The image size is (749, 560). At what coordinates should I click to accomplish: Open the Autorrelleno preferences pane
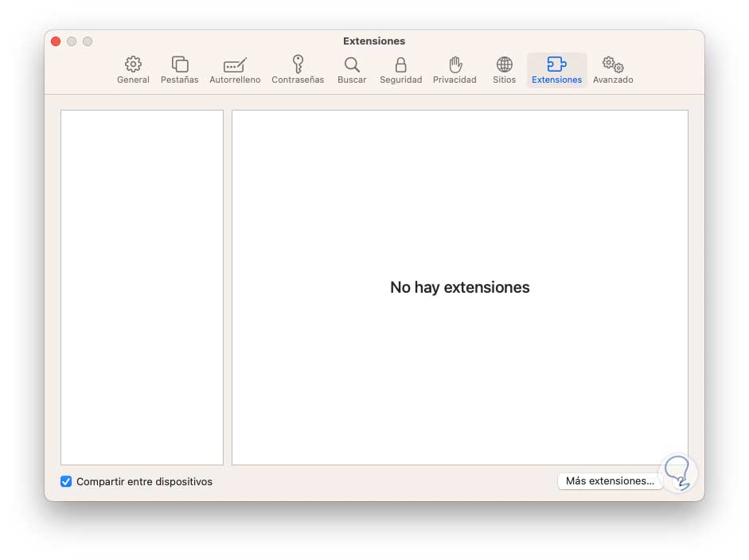point(235,70)
